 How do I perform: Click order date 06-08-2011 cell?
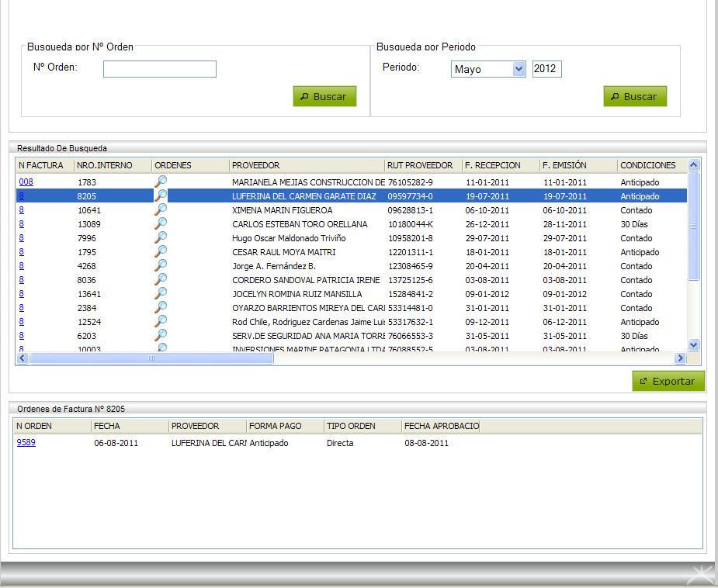pos(116,443)
